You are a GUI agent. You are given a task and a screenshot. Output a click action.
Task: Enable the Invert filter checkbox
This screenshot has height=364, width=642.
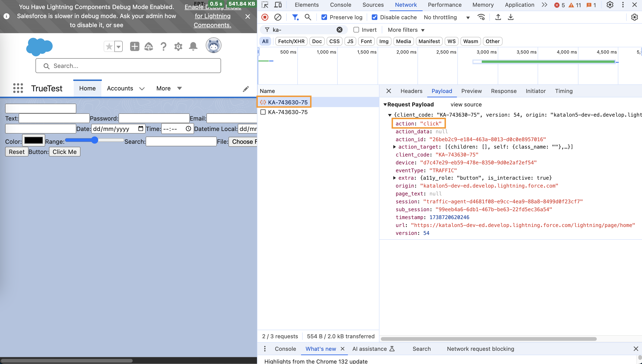(356, 30)
